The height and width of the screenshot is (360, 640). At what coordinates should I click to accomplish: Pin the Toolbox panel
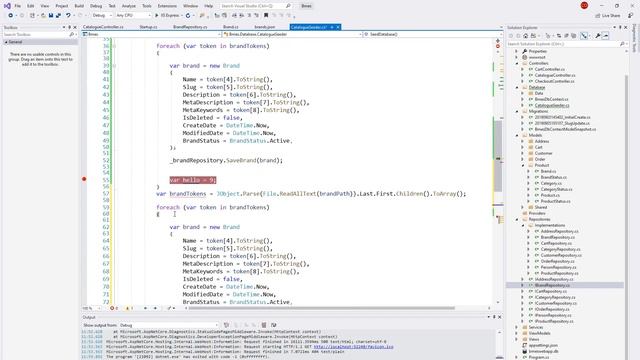(69, 27)
